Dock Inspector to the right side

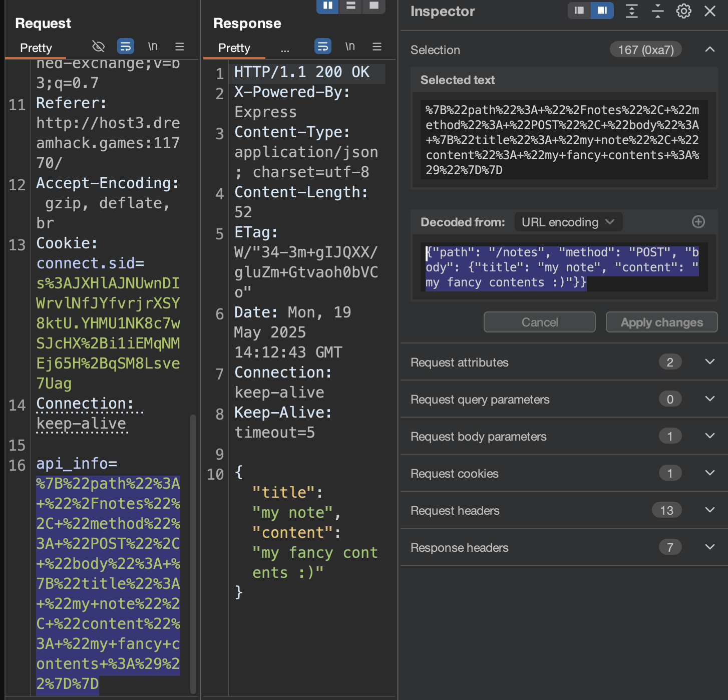(602, 11)
